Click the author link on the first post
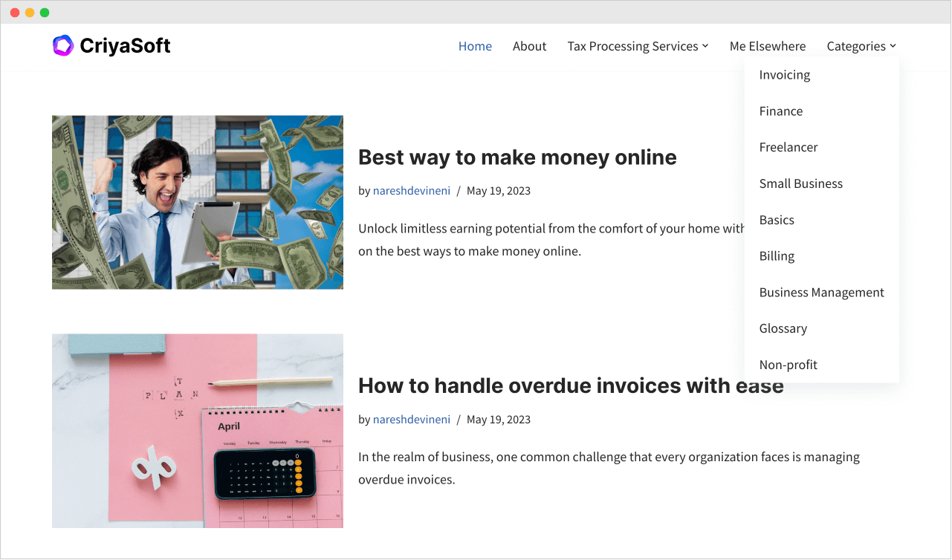 [x=411, y=191]
